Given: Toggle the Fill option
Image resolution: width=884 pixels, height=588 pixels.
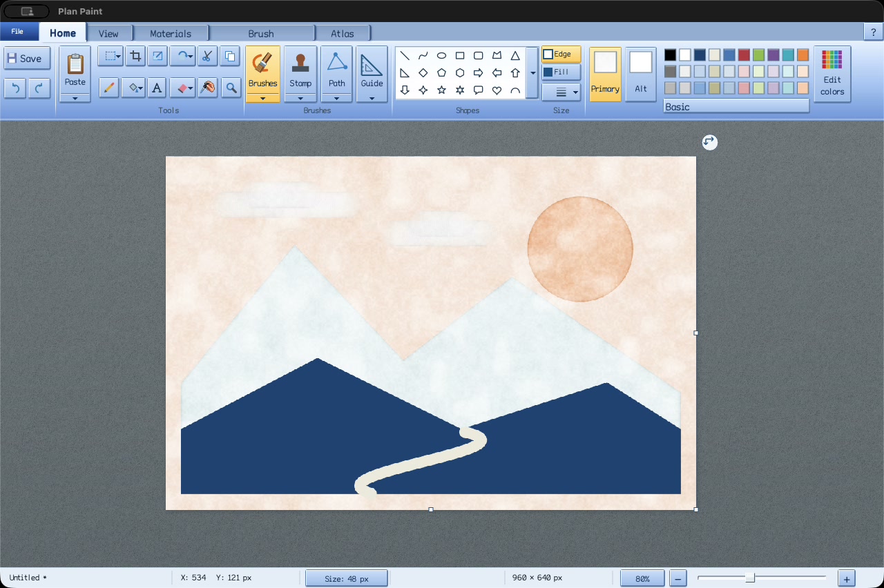Looking at the screenshot, I should pos(561,72).
